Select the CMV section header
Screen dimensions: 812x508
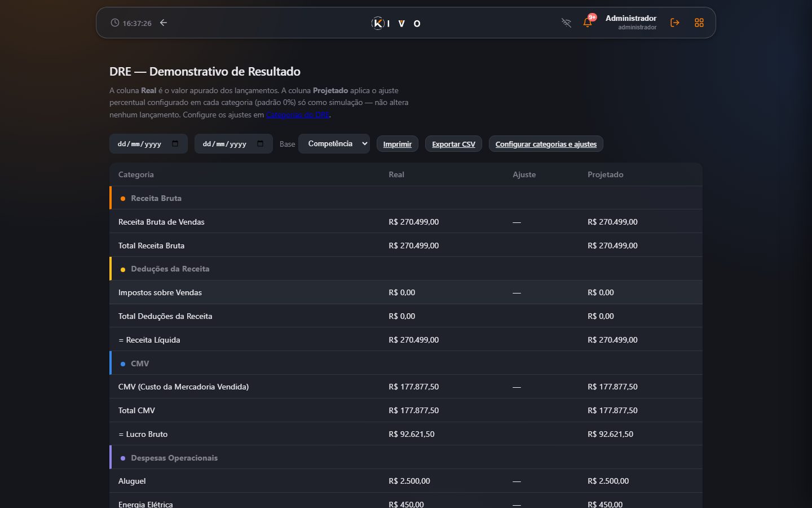(407, 363)
